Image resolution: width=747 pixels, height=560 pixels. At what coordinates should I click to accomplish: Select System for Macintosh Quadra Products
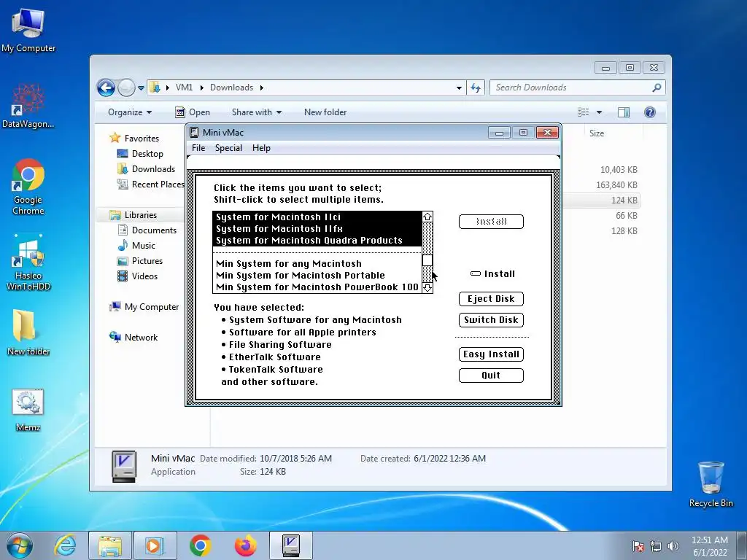coord(317,241)
